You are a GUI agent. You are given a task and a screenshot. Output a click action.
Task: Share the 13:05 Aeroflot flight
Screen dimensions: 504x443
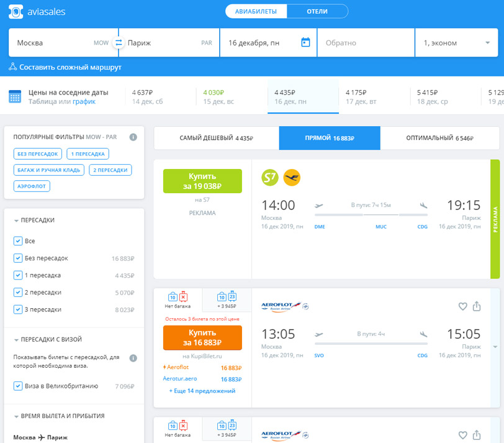pyautogui.click(x=477, y=306)
